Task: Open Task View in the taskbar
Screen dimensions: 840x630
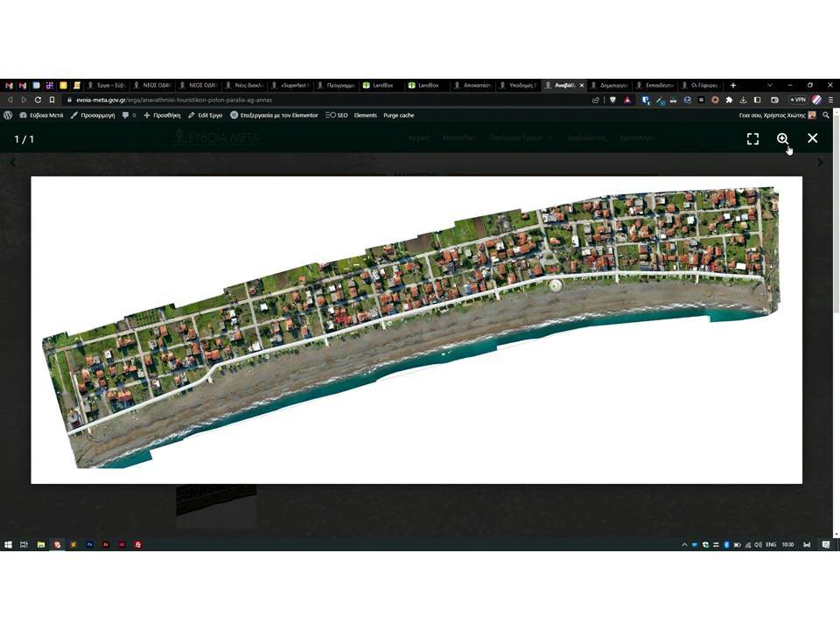Action: coord(24,544)
